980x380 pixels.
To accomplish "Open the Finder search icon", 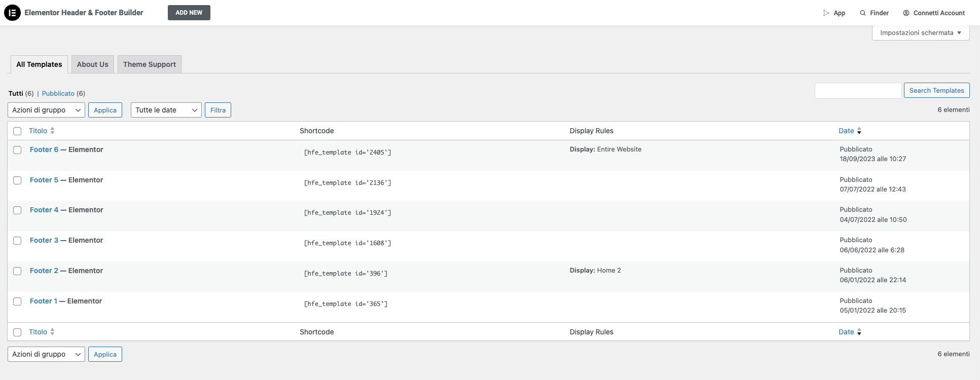I will click(x=862, y=13).
